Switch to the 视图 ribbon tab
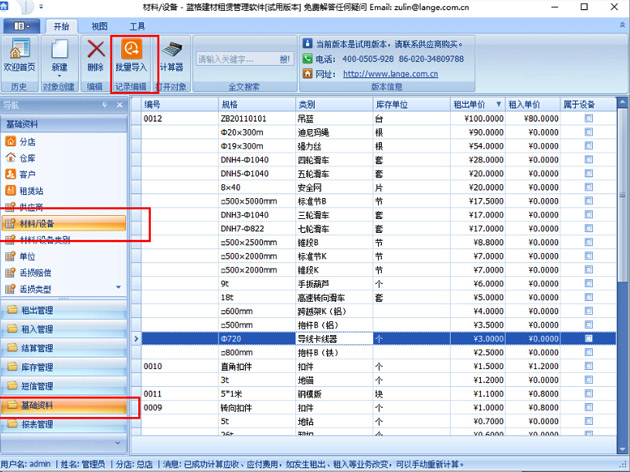630x472 pixels. (x=98, y=25)
